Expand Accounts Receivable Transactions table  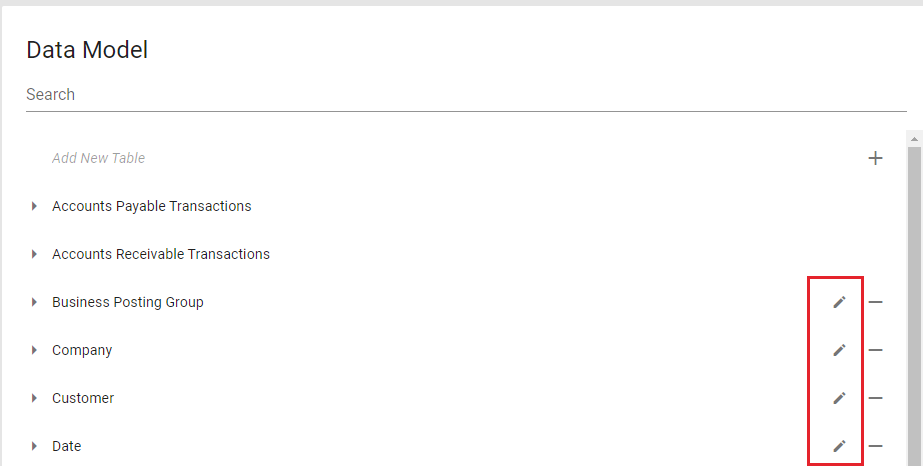[x=34, y=254]
